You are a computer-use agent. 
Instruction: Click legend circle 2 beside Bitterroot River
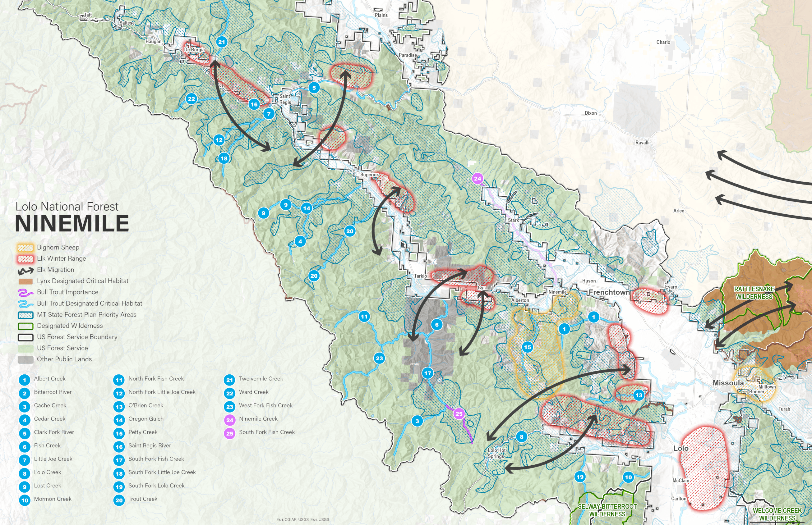point(25,393)
